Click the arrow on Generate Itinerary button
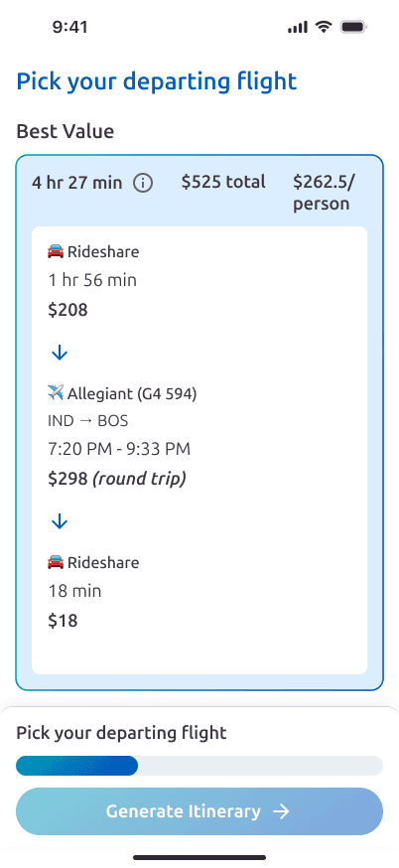The width and height of the screenshot is (399, 868). tap(281, 811)
